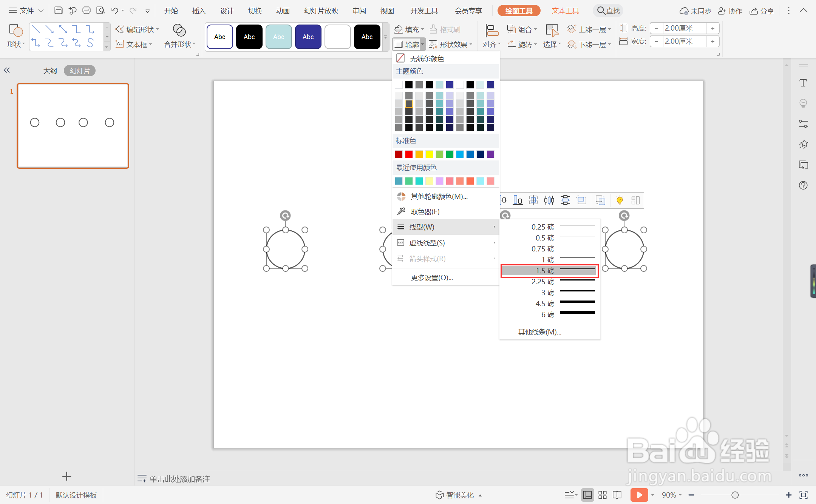Click the 形状效果 shape effects icon
816x504 pixels.
click(433, 45)
